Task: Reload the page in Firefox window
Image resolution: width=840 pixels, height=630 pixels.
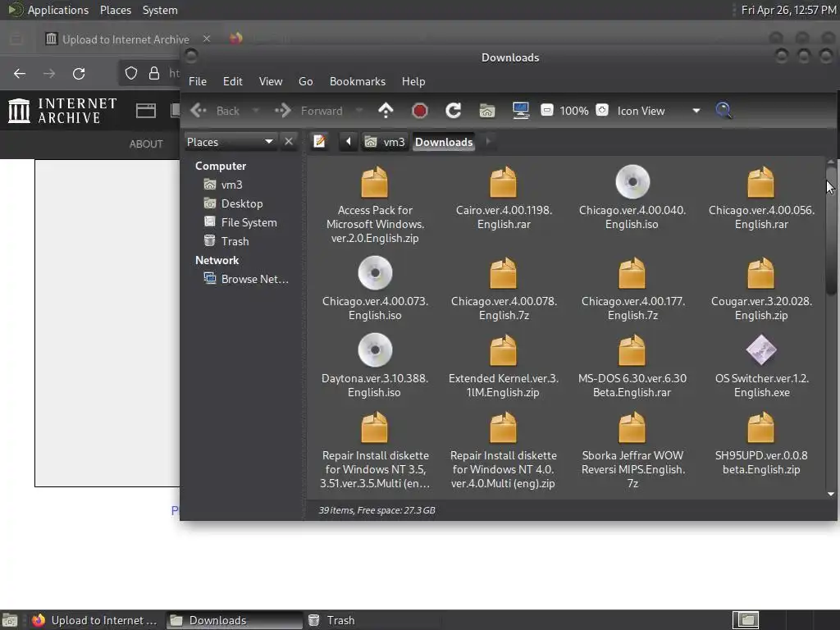Action: pos(79,73)
